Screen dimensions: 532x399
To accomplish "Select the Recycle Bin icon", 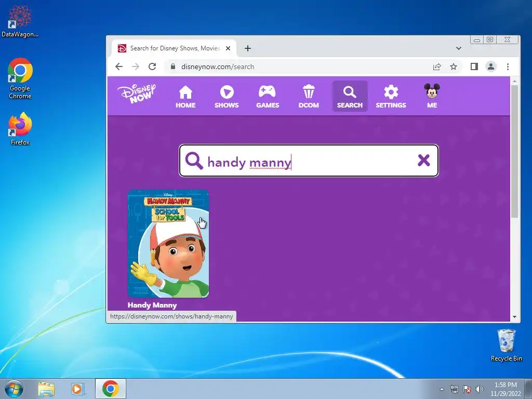I will [506, 345].
